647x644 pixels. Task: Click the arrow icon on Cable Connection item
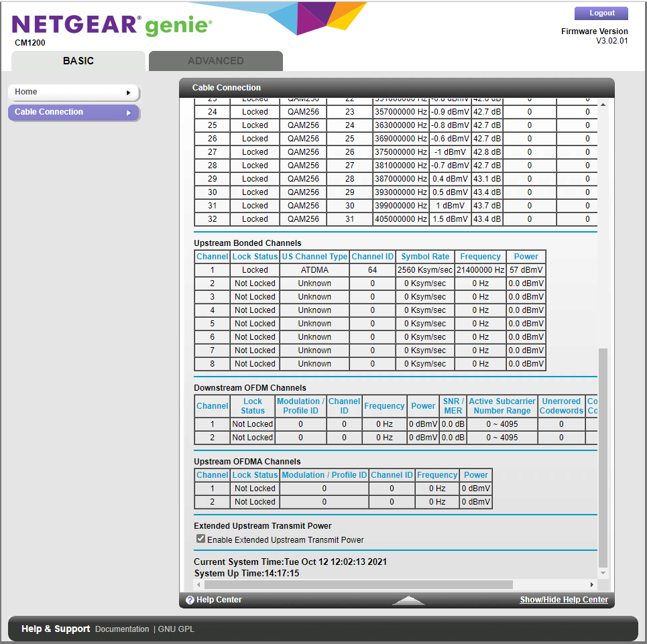128,113
